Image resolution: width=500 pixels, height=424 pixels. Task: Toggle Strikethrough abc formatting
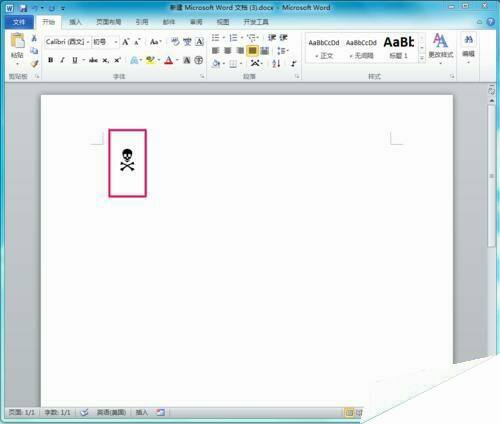tap(93, 60)
